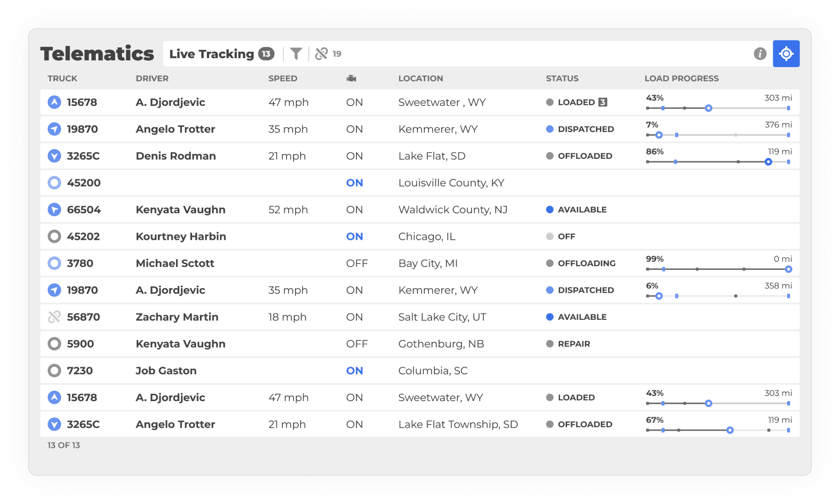This screenshot has height=504, width=840.
Task: Open truck number 66504
Action: click(x=84, y=209)
